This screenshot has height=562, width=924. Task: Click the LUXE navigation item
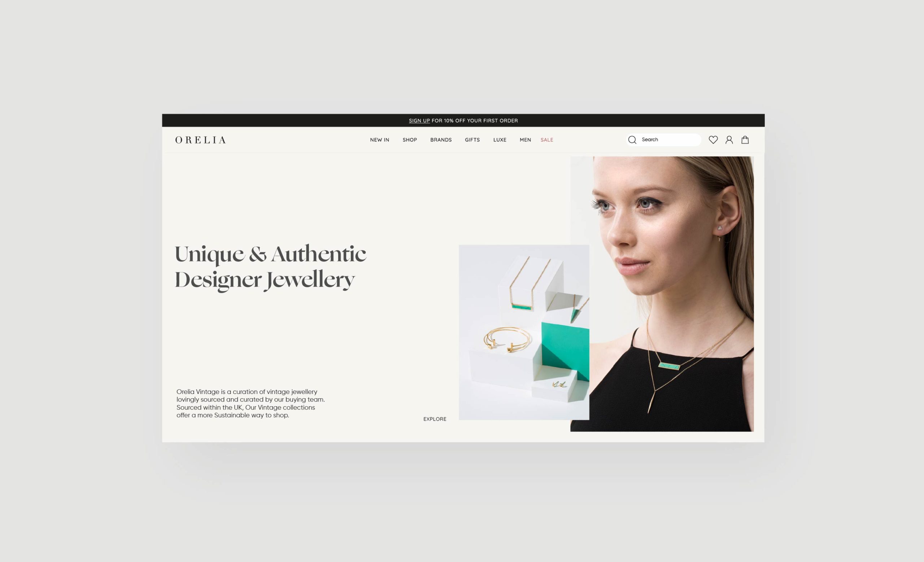click(500, 139)
